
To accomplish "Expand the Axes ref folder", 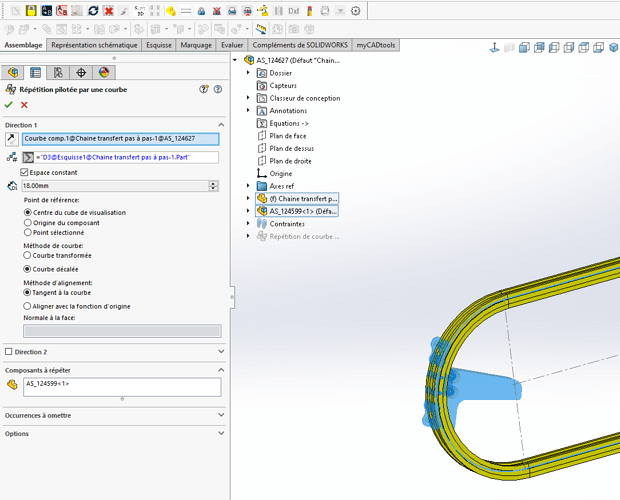I will click(x=248, y=186).
